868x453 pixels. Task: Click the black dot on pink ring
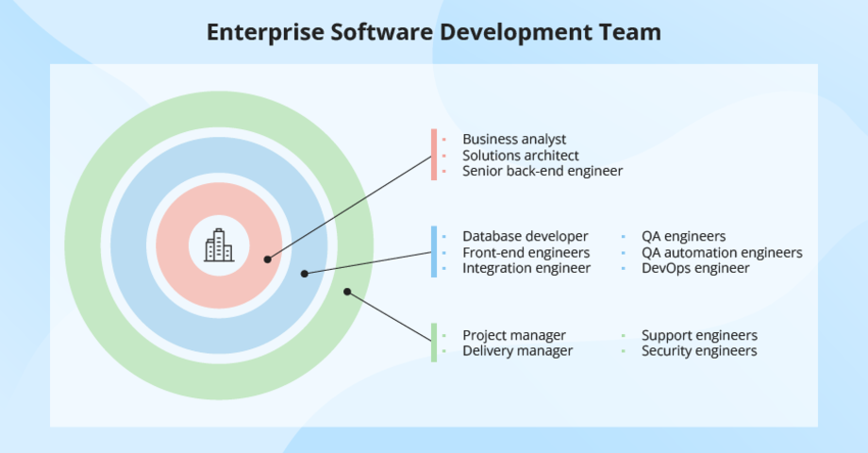click(x=267, y=260)
